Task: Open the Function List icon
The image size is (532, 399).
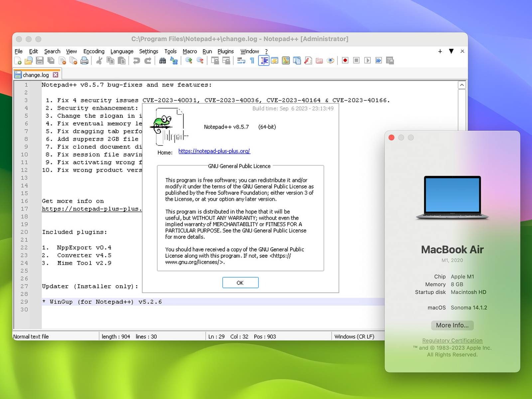Action: click(x=308, y=61)
